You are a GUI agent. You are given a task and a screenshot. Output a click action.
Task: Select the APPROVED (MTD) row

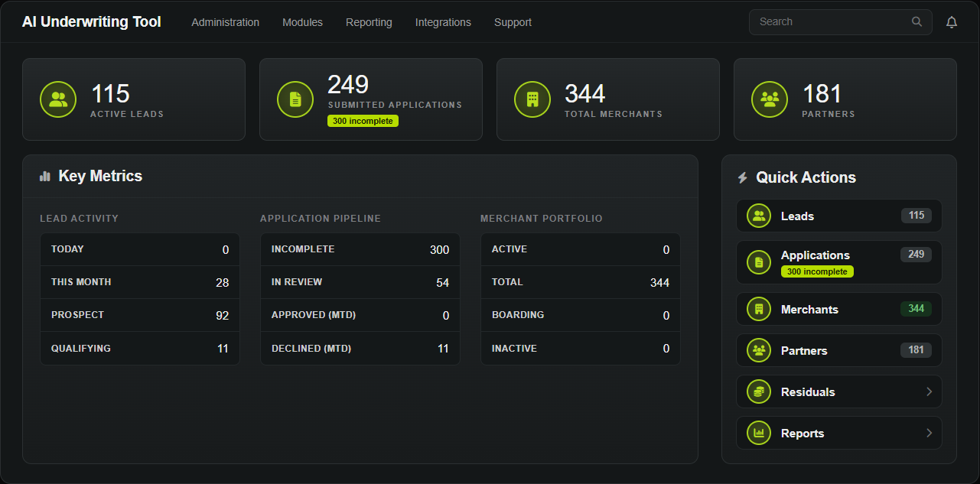coord(360,315)
